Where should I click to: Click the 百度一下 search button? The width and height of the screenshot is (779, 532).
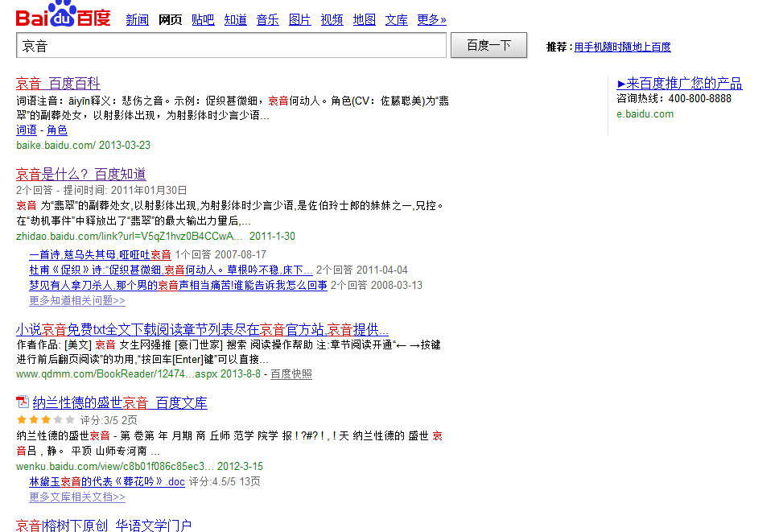pyautogui.click(x=488, y=45)
